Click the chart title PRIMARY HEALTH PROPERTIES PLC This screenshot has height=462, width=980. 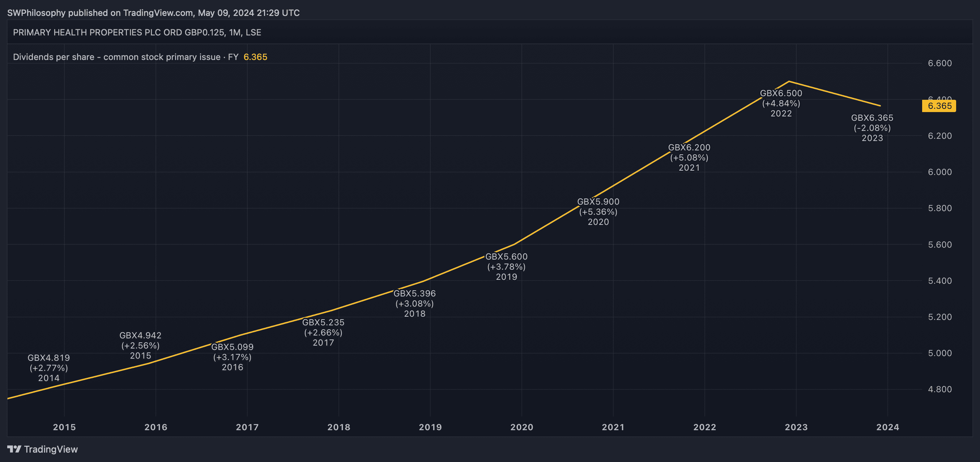[137, 32]
